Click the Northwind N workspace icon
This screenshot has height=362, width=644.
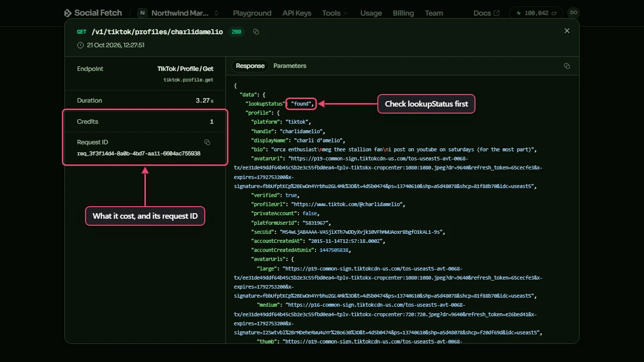click(x=142, y=13)
